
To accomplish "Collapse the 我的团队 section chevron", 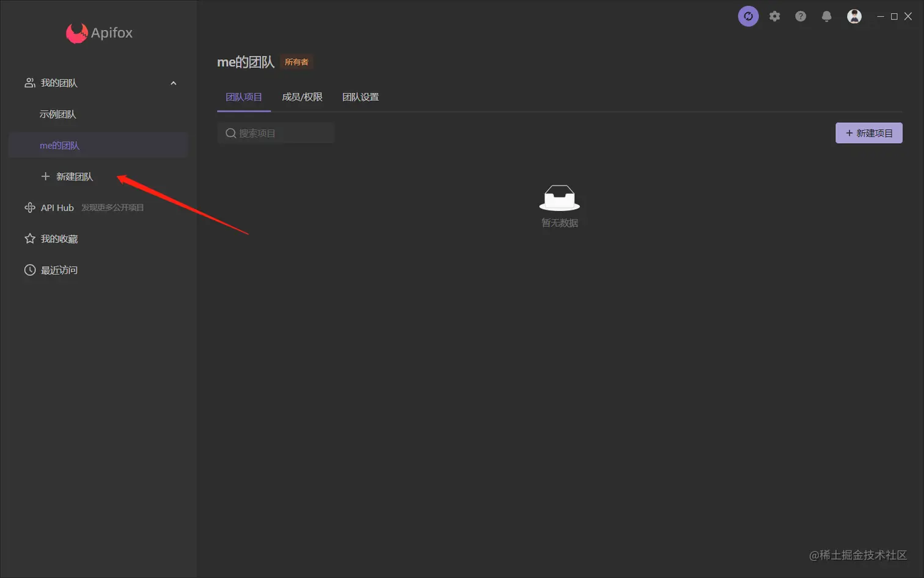I will click(173, 83).
